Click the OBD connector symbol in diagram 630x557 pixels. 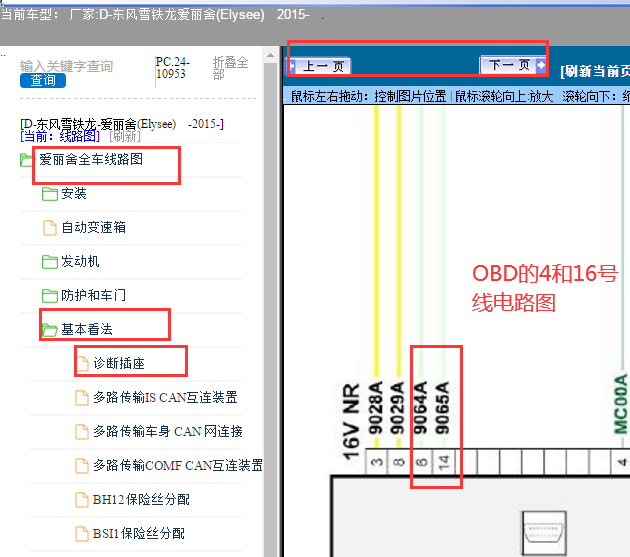point(544,533)
